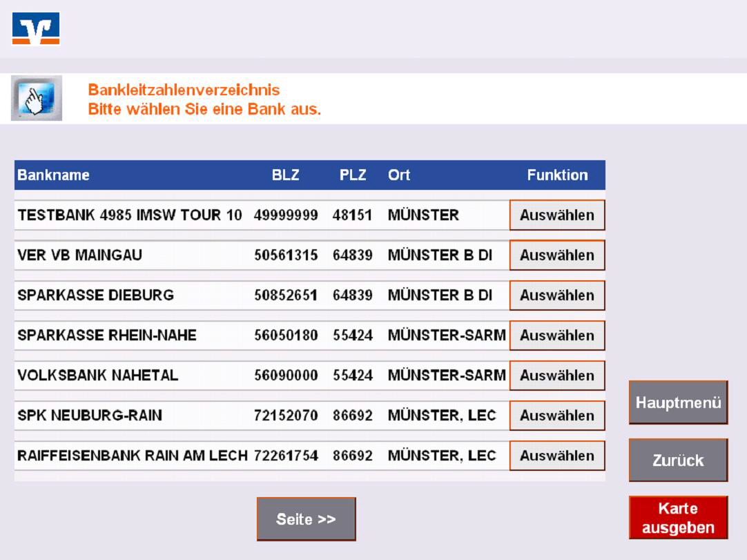Click BLZ value 72152070
The image size is (747, 560).
(x=286, y=415)
